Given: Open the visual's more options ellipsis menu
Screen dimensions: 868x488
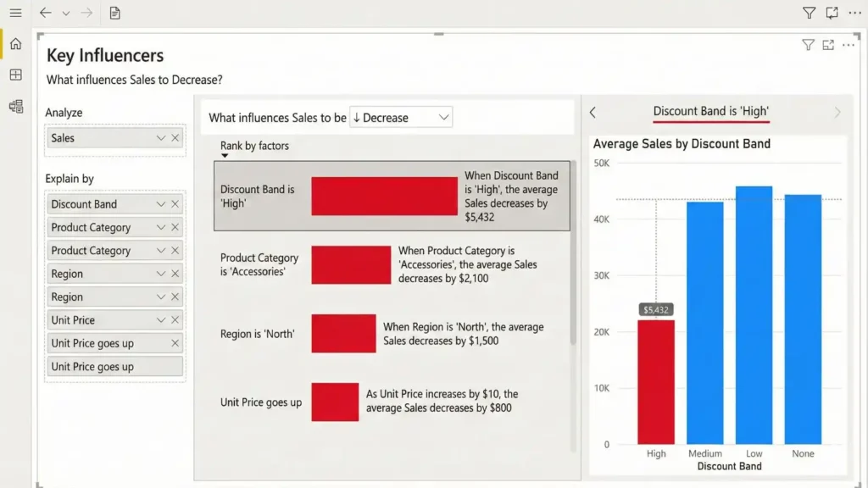Looking at the screenshot, I should [849, 45].
